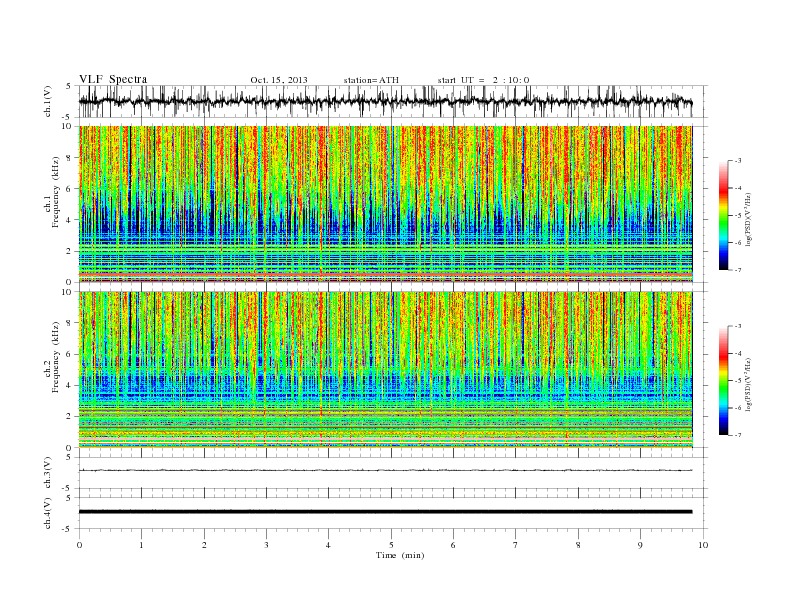Click the thick ch.4 voltage trace
Image resolution: width=792 pixels, height=612 pixels.
tap(385, 512)
